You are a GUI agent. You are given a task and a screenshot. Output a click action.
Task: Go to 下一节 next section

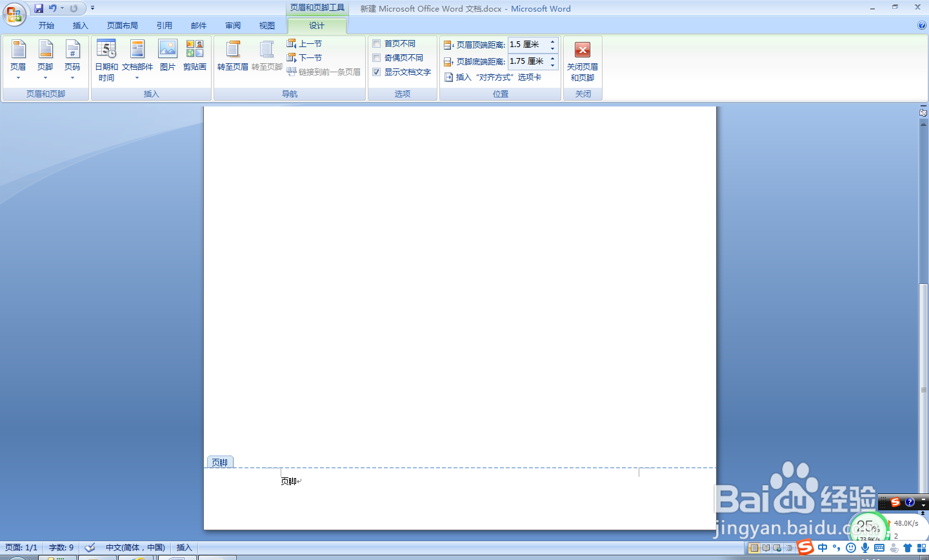305,58
